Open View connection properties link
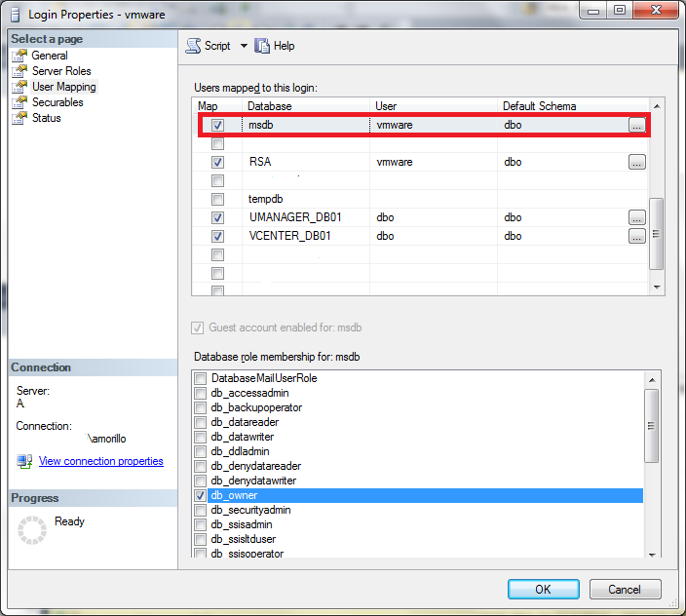Screen dimensions: 686x616 point(101,461)
